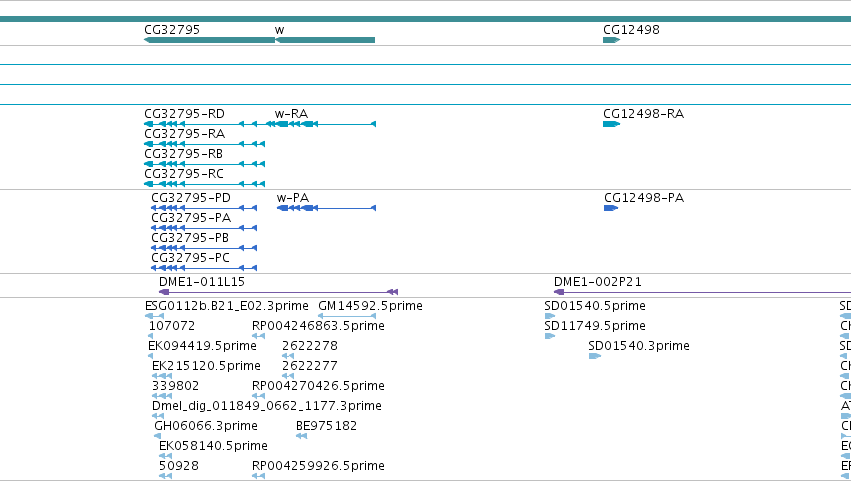The width and height of the screenshot is (851, 481).
Task: Select EST GH06066.3prime
Action: click(206, 427)
